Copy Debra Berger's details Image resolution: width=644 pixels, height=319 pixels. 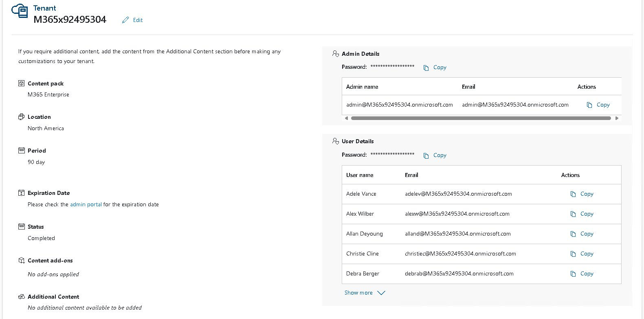click(587, 273)
